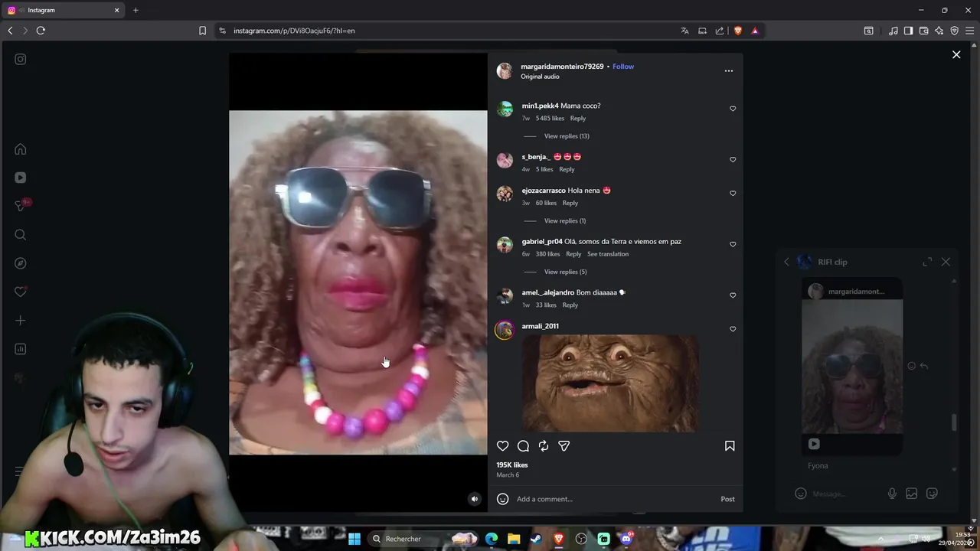Expand the RIFI clip chat panel
This screenshot has width=980, height=551.
(927, 262)
